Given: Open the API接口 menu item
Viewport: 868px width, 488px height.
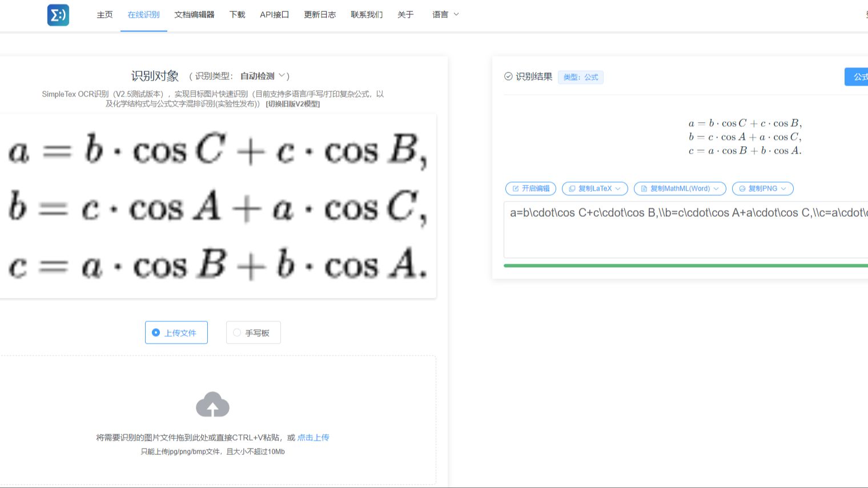Looking at the screenshot, I should [274, 15].
